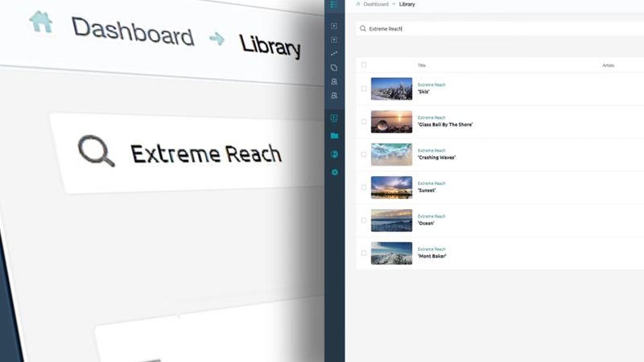
Task: Open Extreme Reach link above 'Sunset'
Action: pyautogui.click(x=431, y=183)
